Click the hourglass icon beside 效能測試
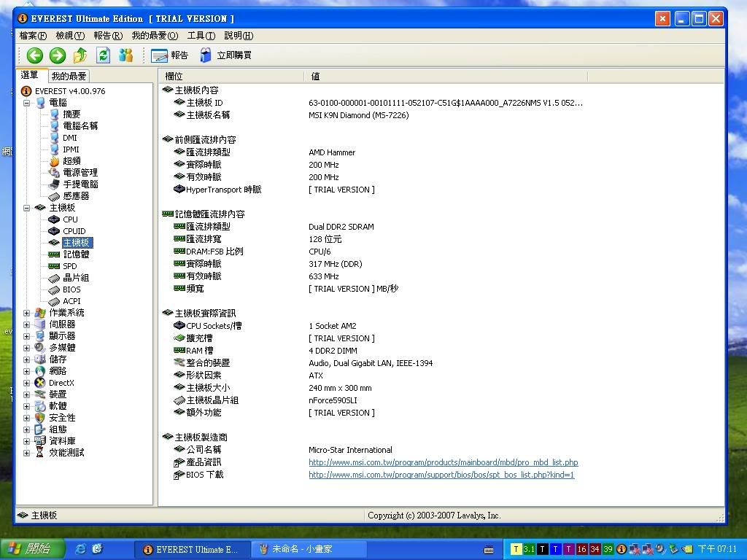This screenshot has height=560, width=747. pyautogui.click(x=40, y=453)
